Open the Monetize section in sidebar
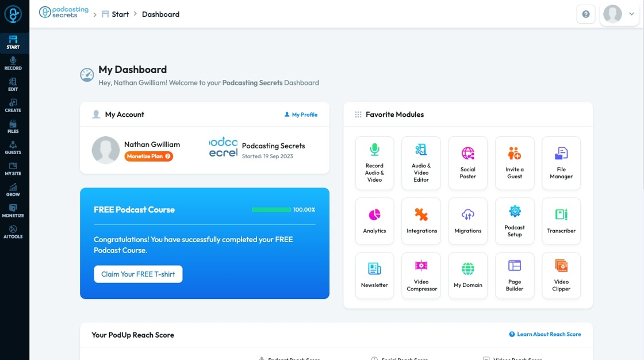This screenshot has height=360, width=644. (x=13, y=211)
